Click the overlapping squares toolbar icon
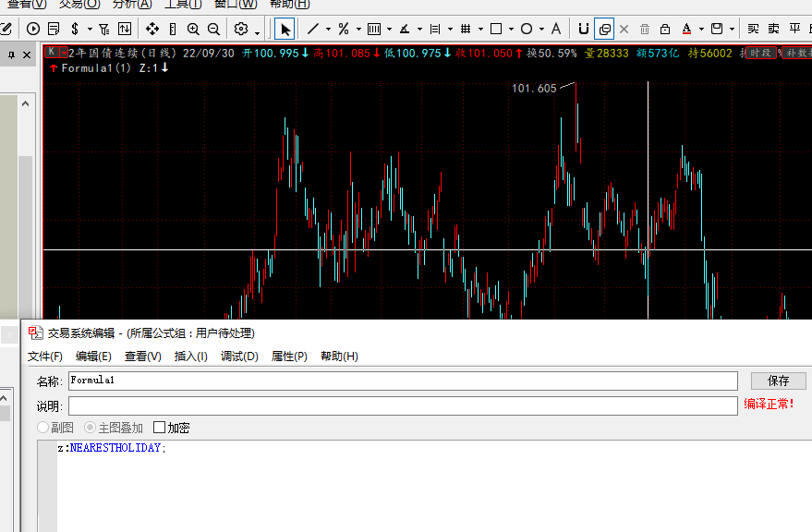Image resolution: width=812 pixels, height=532 pixels. 604,29
